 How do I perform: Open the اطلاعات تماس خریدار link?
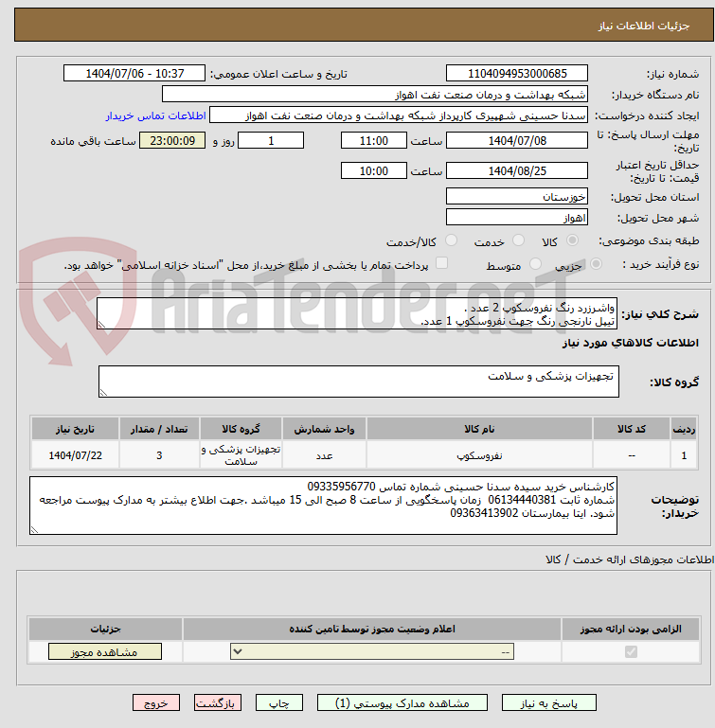pos(155,115)
